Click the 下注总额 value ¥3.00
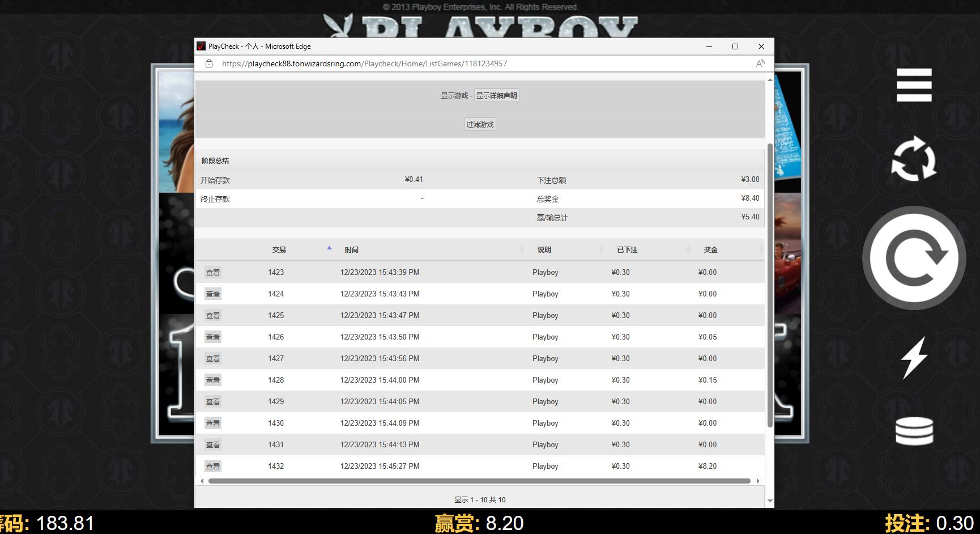Screen dimensions: 980x534 [x=750, y=179]
